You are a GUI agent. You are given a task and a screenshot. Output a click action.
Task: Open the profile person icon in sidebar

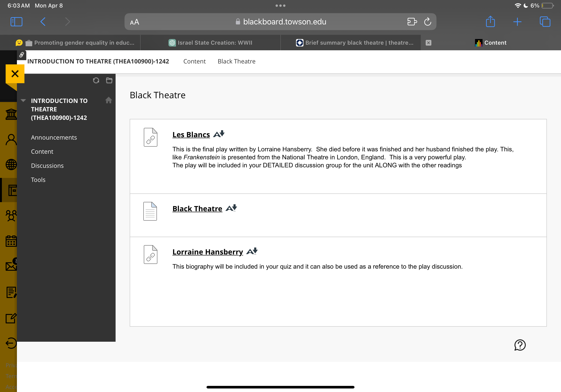[x=11, y=140]
